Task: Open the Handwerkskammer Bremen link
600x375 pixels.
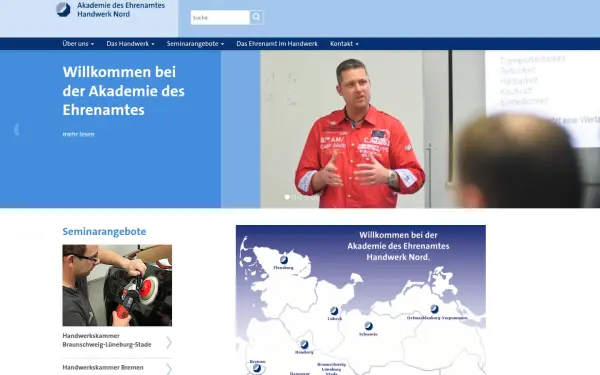Action: (x=103, y=367)
